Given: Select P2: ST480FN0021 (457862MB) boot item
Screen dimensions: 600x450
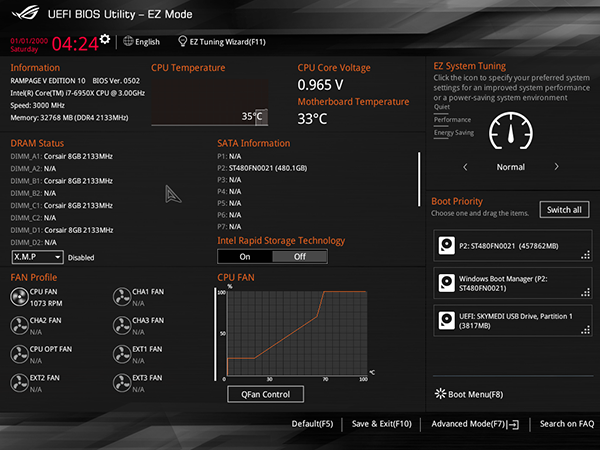Looking at the screenshot, I should (513, 246).
